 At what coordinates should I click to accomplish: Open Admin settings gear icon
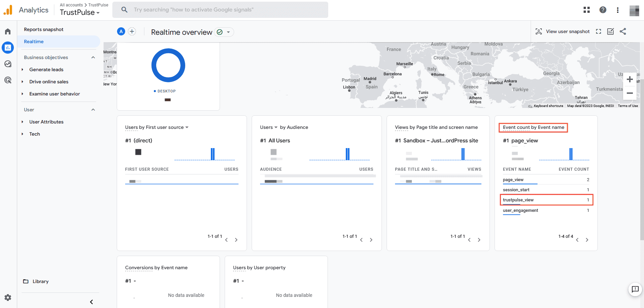tap(8, 298)
